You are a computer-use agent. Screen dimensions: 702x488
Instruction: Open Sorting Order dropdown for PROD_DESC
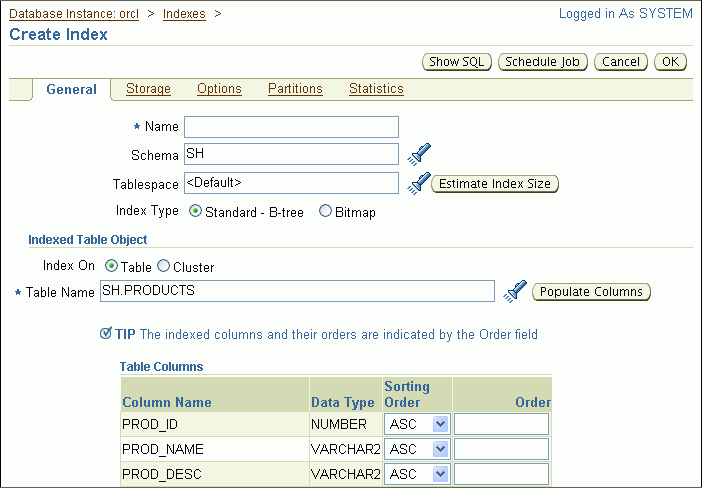pyautogui.click(x=417, y=474)
